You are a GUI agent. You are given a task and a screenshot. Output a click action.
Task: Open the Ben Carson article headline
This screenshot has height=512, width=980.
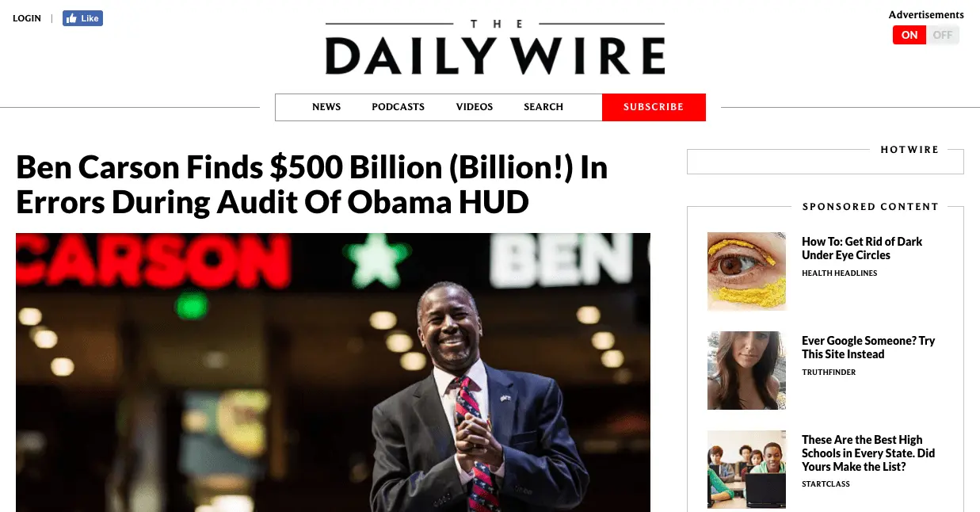[x=312, y=185]
